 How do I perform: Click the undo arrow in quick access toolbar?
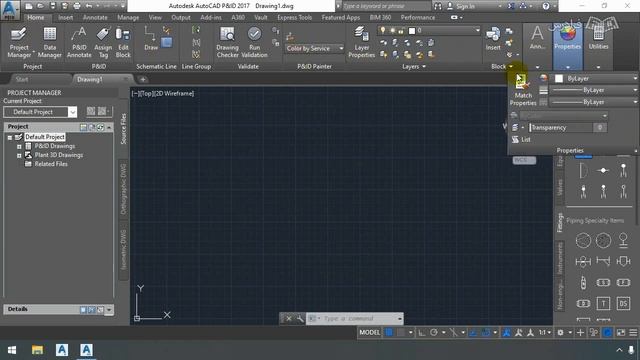(x=89, y=6)
